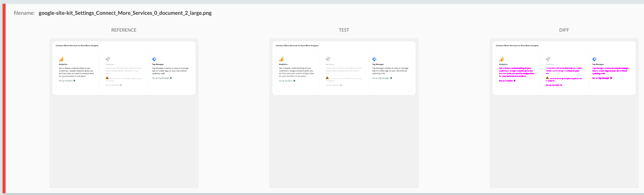Open the Set up Tag Manager link in the REFERENCE image
This screenshot has width=644, height=195.
point(162,78)
